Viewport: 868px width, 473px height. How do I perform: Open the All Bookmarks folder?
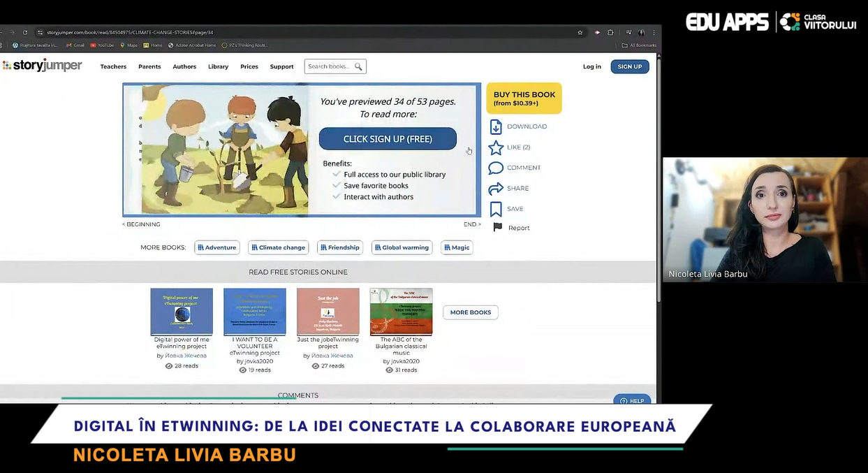(639, 45)
